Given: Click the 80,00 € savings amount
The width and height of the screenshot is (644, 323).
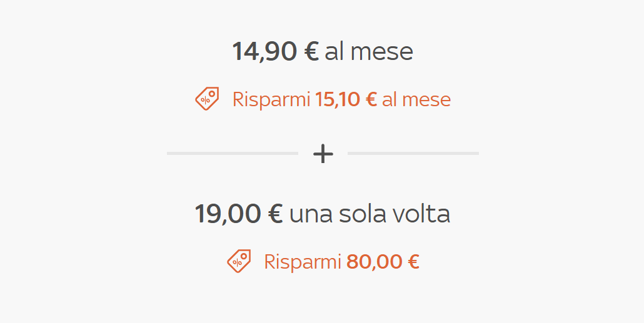Looking at the screenshot, I should [x=383, y=261].
